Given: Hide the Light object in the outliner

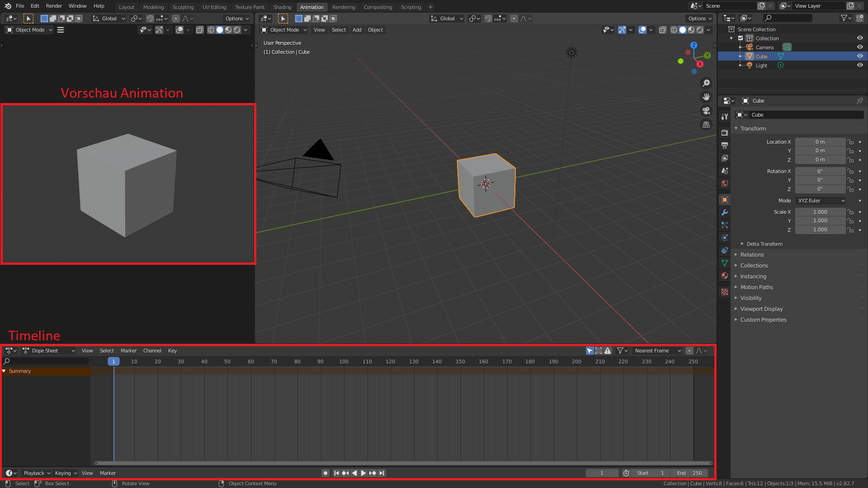Looking at the screenshot, I should 860,65.
